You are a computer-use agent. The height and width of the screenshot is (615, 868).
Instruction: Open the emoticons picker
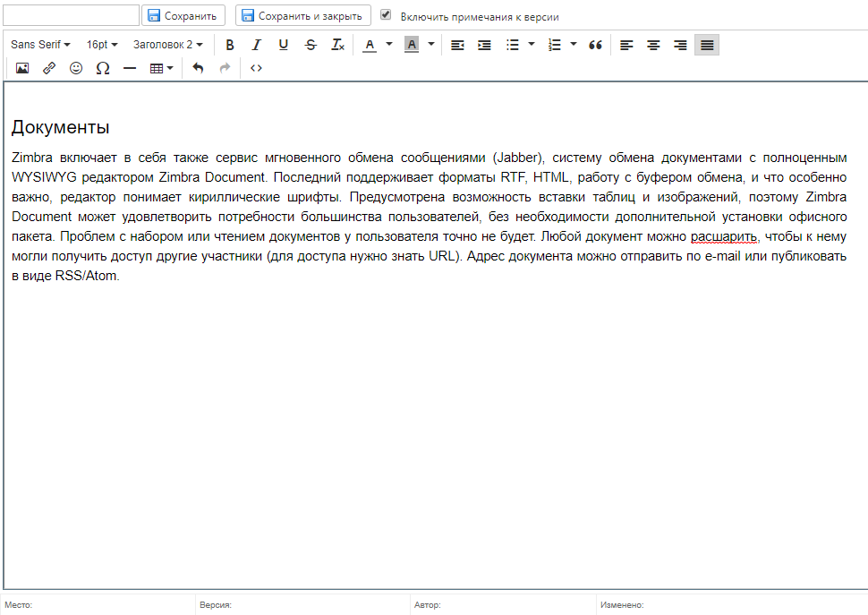tap(76, 68)
